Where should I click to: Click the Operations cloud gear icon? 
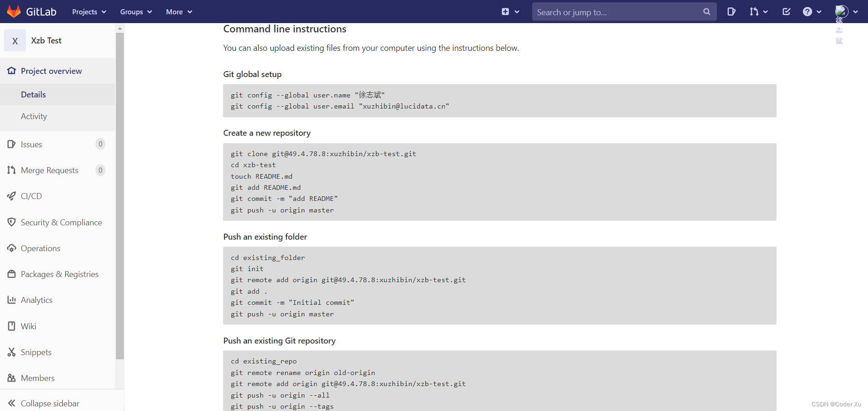(x=12, y=248)
